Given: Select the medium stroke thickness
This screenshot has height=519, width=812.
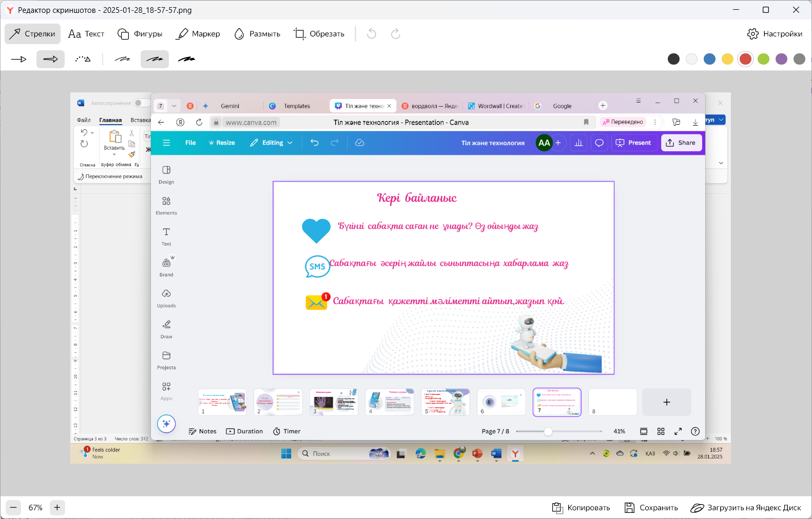Looking at the screenshot, I should click(x=154, y=59).
